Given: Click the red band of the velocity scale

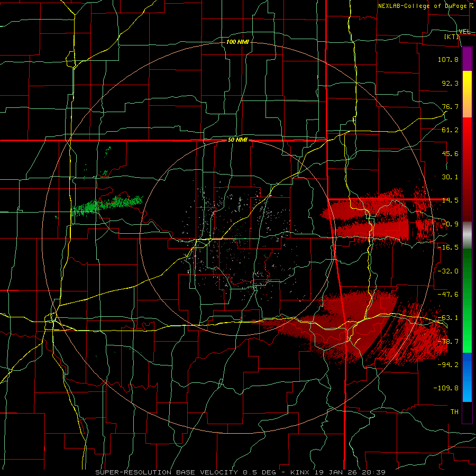Looking at the screenshot, I should click(x=467, y=169).
